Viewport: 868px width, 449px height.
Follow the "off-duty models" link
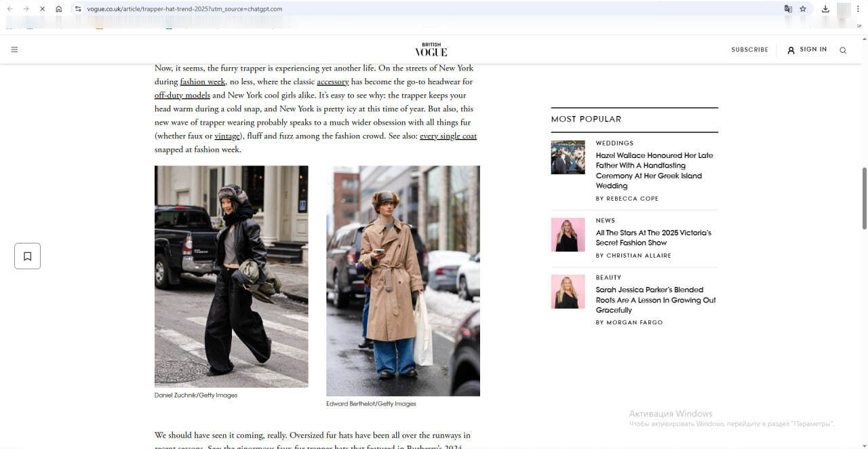[x=182, y=96]
